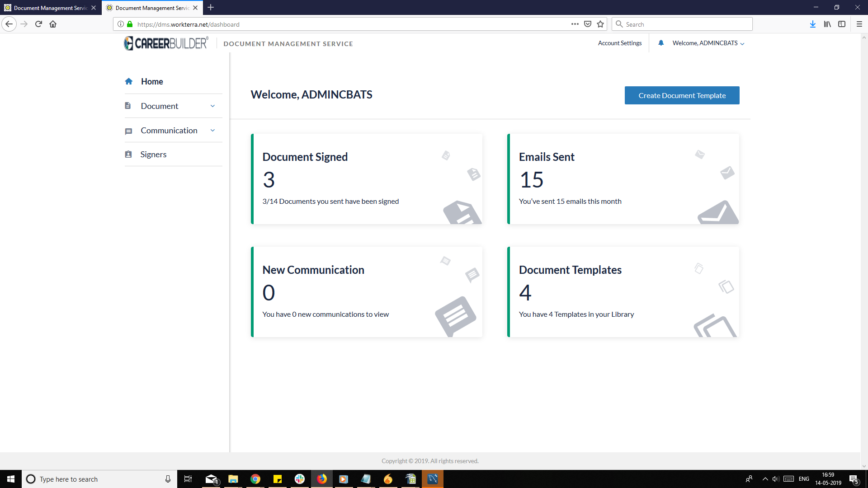Screen dimensions: 868x488
Task: Expand the Document menu chevron
Action: (x=212, y=105)
